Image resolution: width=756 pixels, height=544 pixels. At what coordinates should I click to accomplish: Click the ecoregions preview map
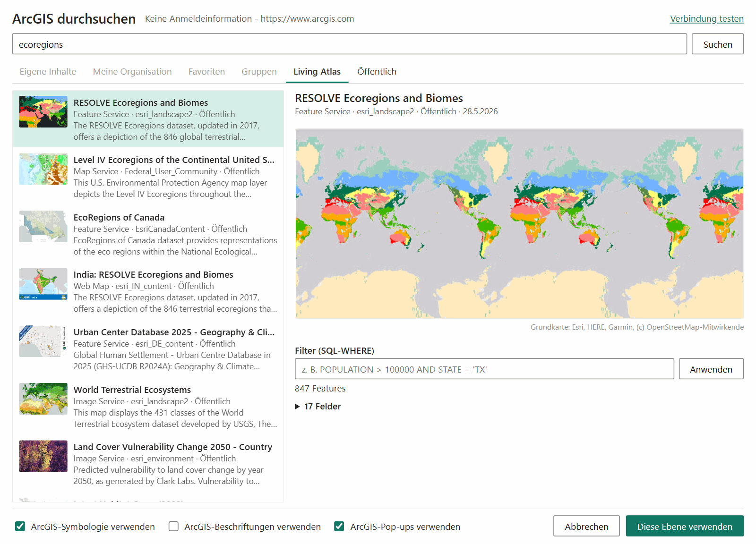point(519,223)
